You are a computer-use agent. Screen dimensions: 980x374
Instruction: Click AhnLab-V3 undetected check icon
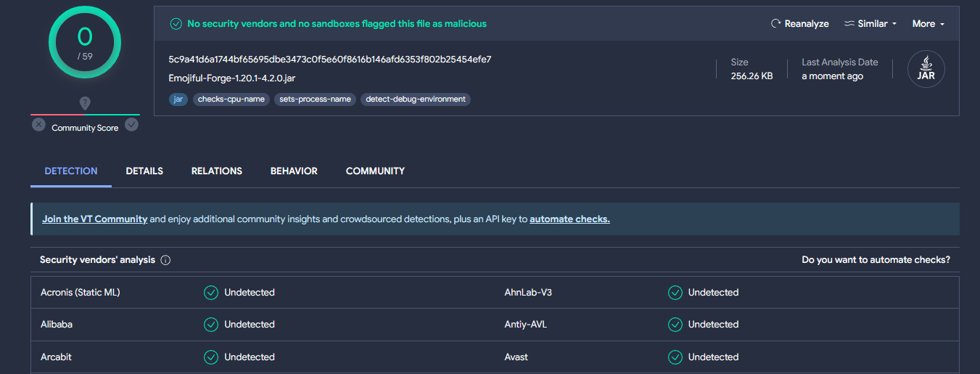(x=675, y=293)
